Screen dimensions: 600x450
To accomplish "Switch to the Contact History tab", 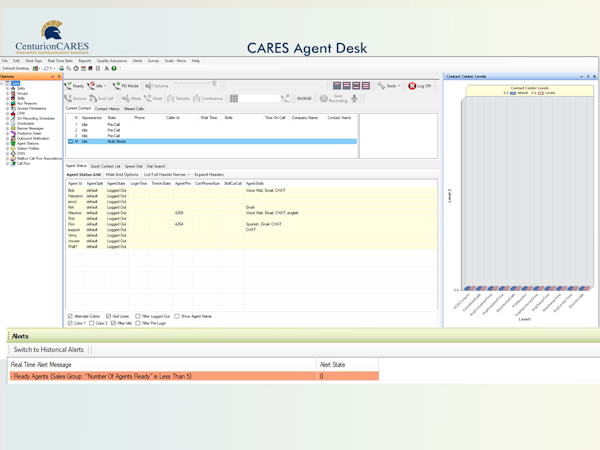I will pos(107,109).
